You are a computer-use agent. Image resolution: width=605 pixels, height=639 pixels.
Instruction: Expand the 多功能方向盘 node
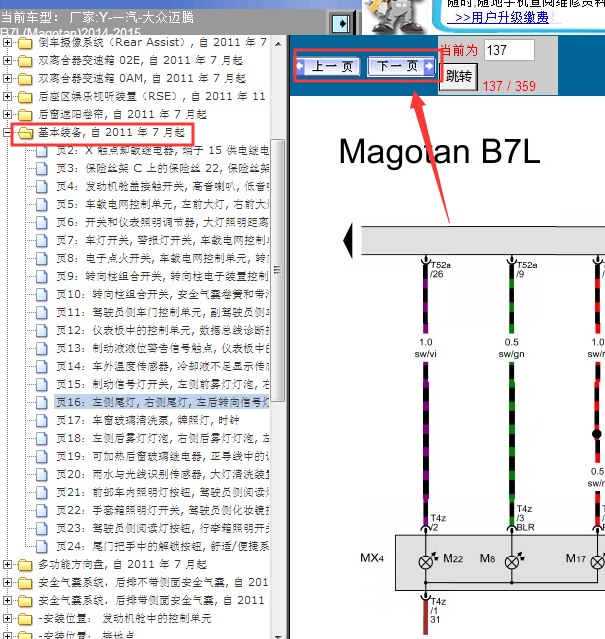click(x=7, y=564)
